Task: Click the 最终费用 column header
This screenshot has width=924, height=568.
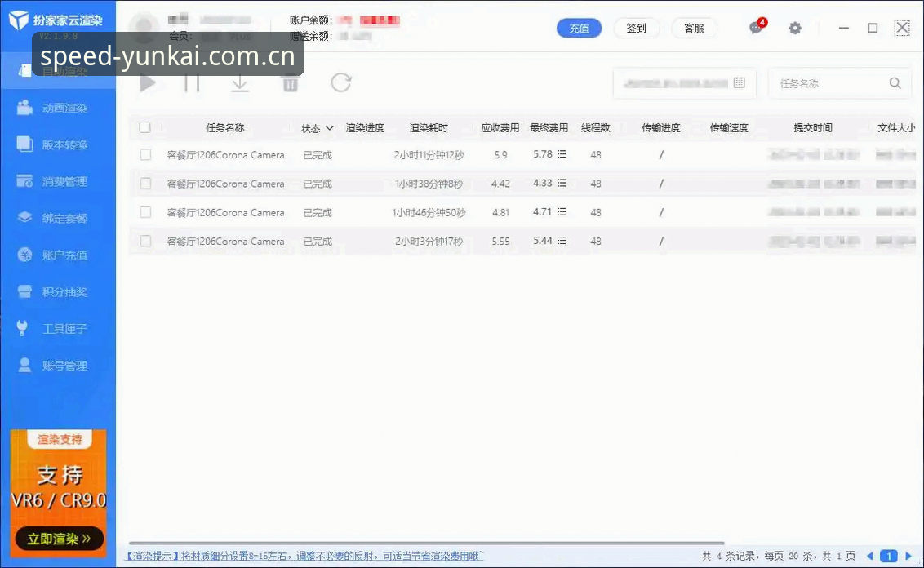Action: 549,128
